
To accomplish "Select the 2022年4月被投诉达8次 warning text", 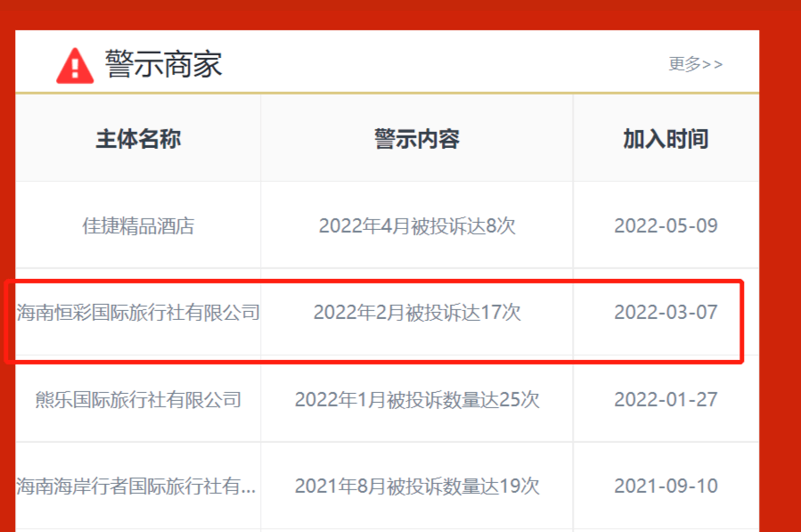I will (417, 225).
